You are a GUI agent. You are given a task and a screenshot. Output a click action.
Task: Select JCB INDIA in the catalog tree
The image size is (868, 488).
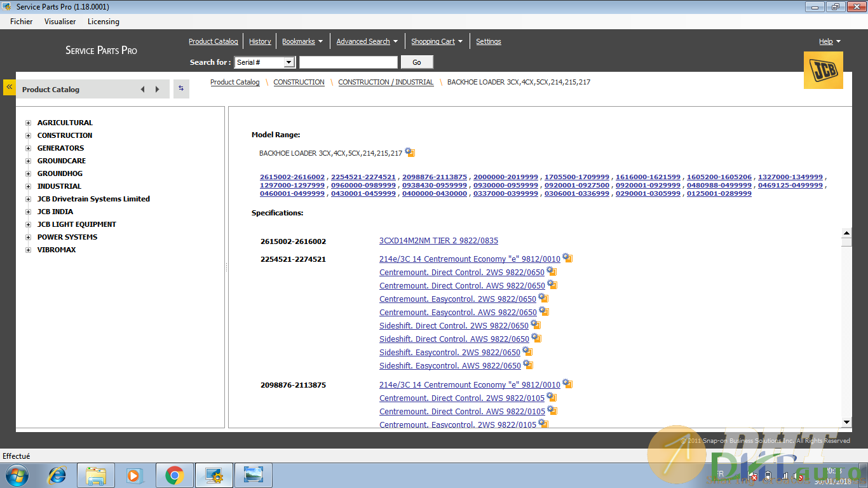55,212
